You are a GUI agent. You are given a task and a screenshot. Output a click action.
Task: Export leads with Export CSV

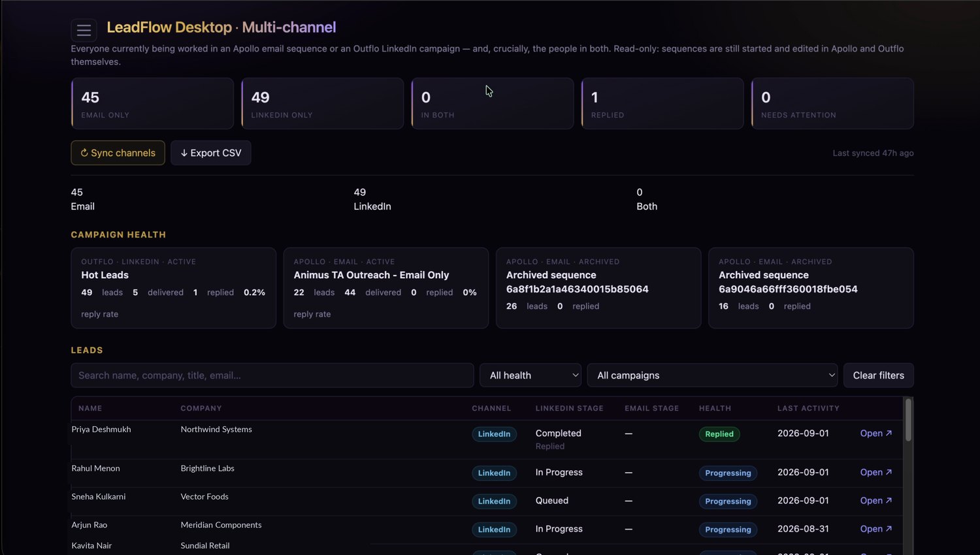tap(210, 153)
